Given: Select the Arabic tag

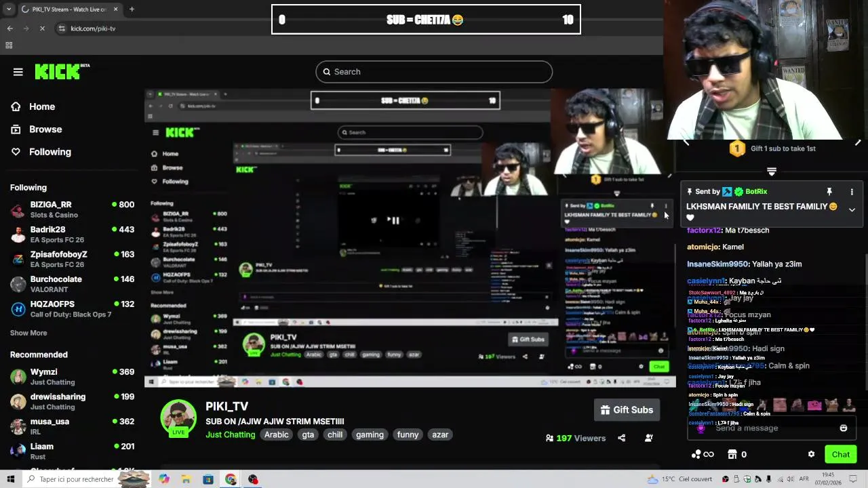Looking at the screenshot, I should pyautogui.click(x=277, y=434).
